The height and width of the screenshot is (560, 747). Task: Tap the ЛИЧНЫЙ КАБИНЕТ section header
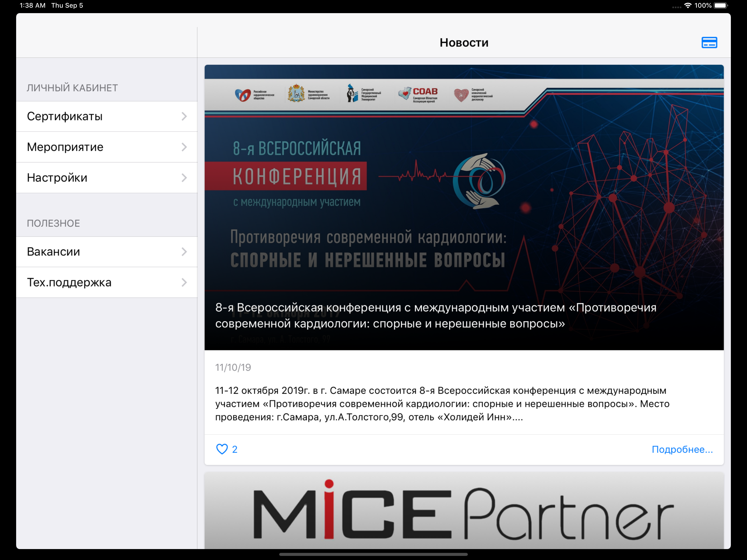[x=72, y=88]
